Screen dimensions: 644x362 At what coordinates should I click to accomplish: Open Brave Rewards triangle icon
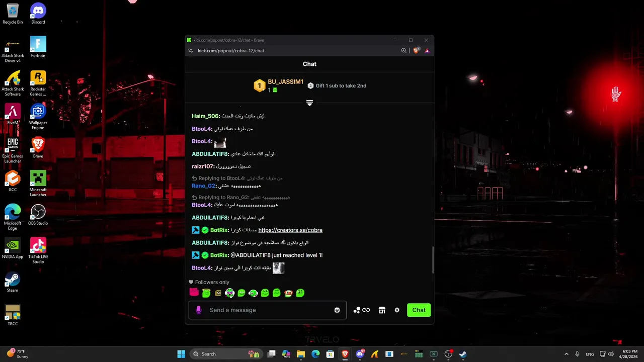[x=427, y=51]
